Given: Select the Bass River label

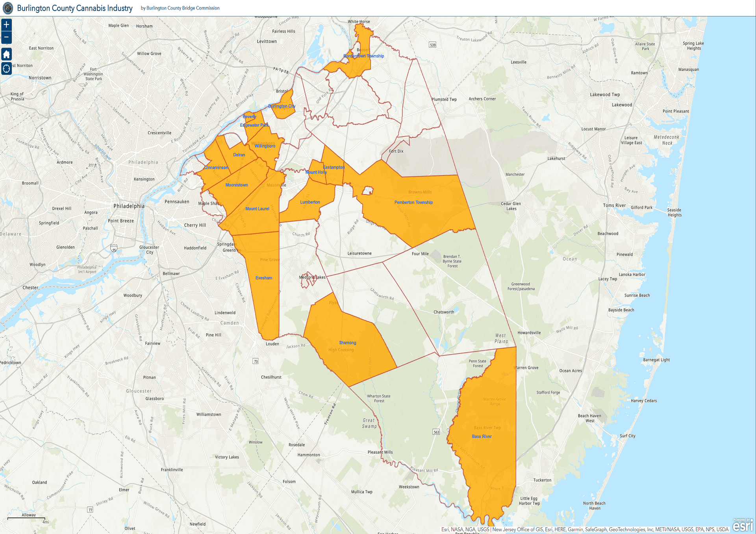Looking at the screenshot, I should [x=482, y=436].
